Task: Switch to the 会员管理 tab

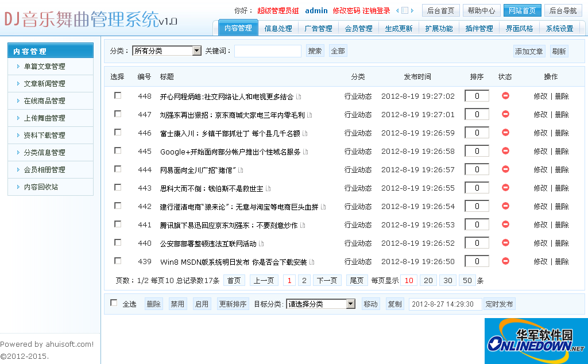Action: pyautogui.click(x=358, y=29)
